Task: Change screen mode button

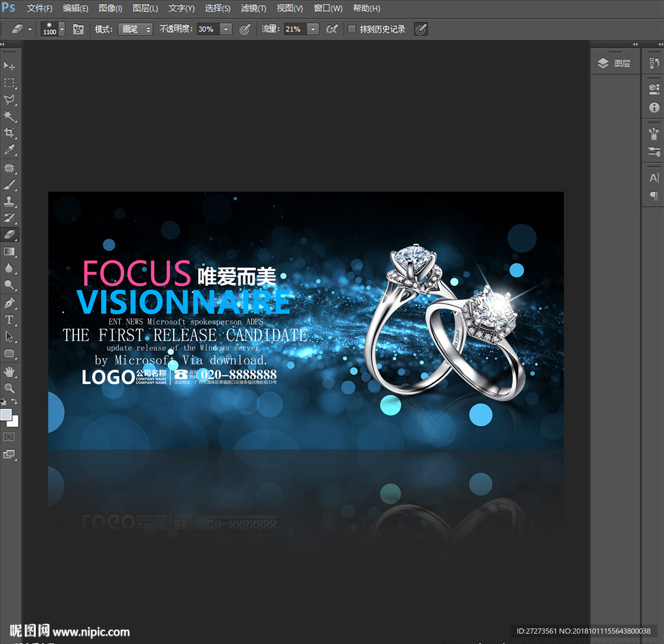Action: (x=9, y=455)
